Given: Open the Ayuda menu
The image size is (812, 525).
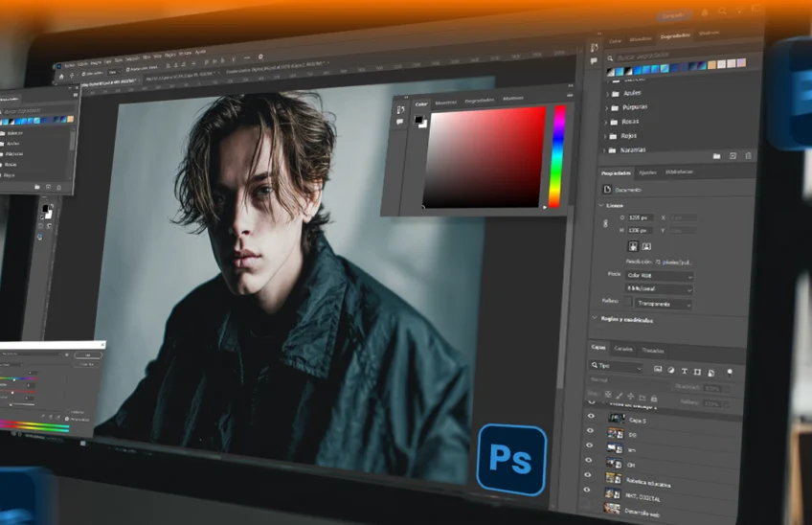Looking at the screenshot, I should click(200, 52).
